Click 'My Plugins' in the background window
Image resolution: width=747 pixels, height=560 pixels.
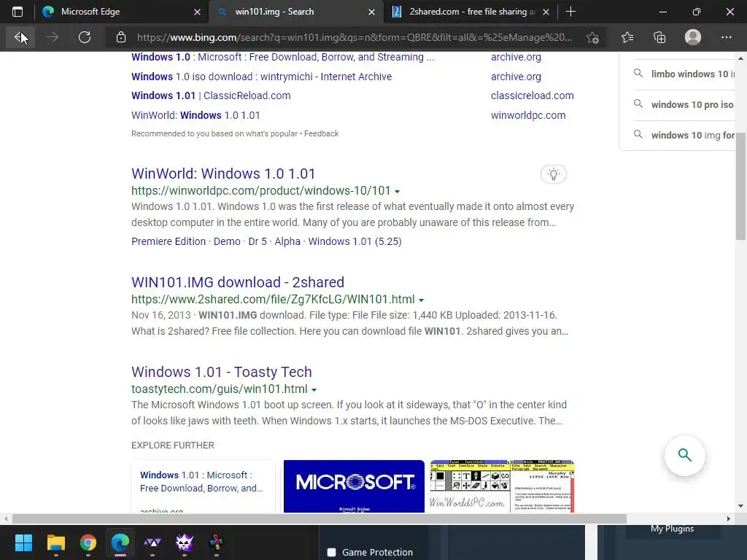(672, 529)
